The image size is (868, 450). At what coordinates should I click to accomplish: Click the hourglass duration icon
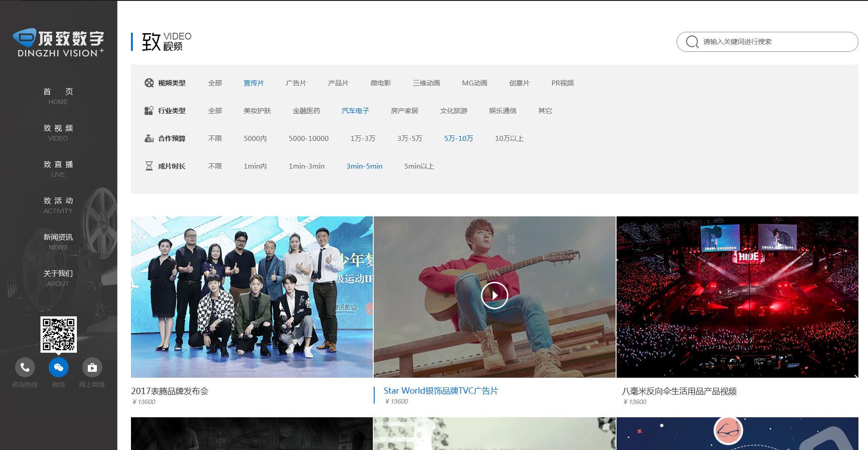[x=149, y=166]
